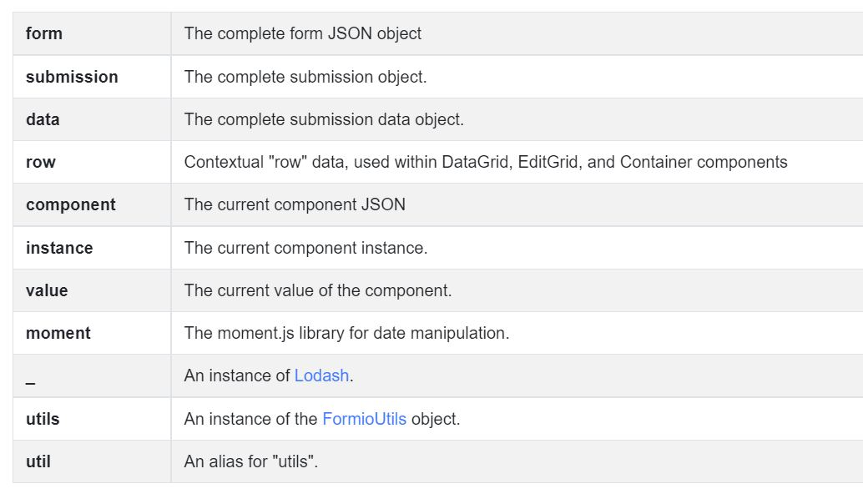Click 'The current value of the component.' text

[318, 290]
